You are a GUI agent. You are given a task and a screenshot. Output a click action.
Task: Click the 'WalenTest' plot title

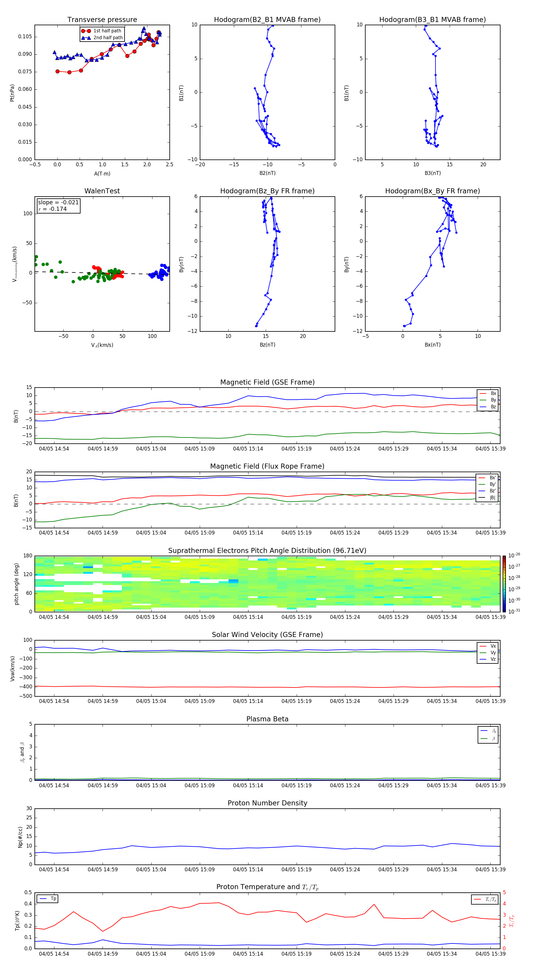pos(102,191)
